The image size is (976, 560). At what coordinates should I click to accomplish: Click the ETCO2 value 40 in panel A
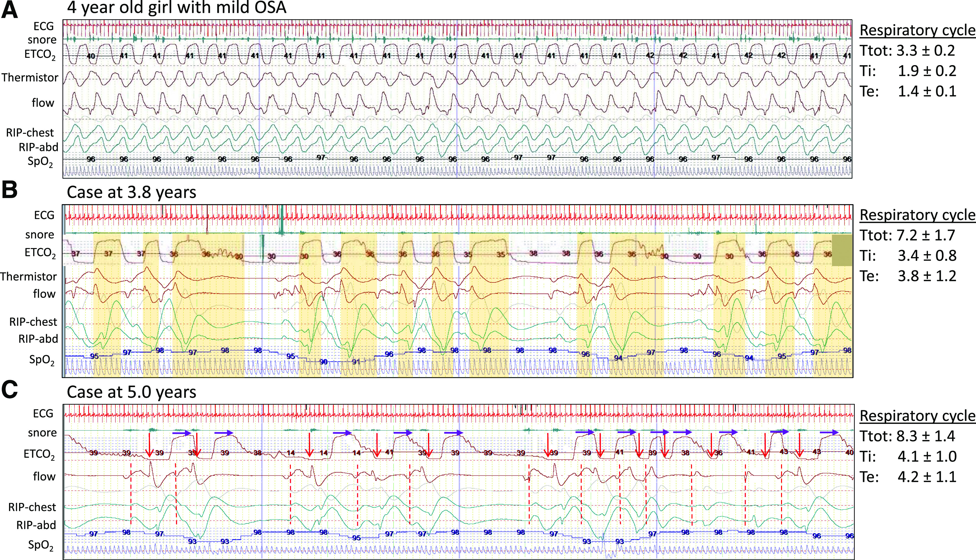(91, 56)
